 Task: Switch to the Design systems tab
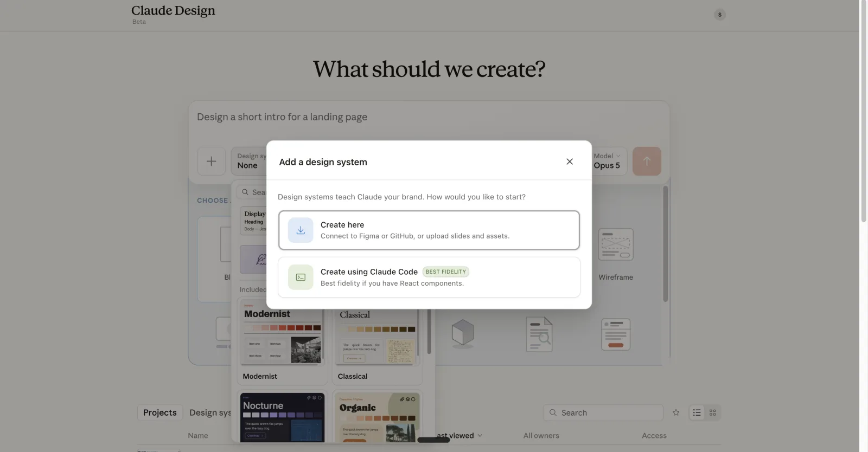coord(210,412)
